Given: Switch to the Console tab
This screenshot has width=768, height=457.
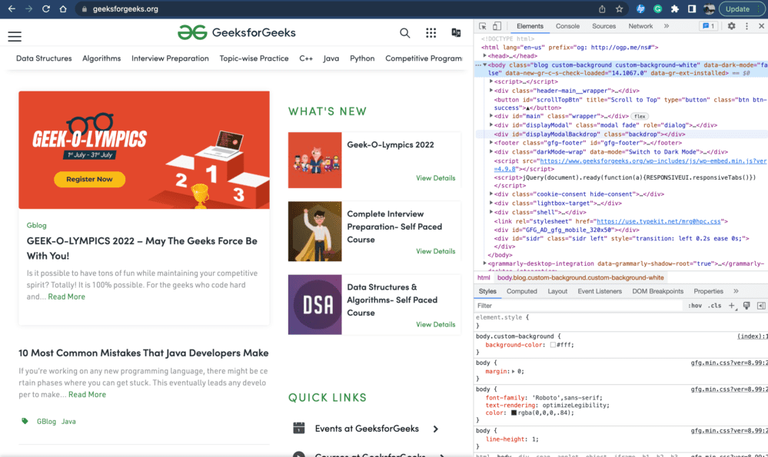Looking at the screenshot, I should tap(567, 26).
